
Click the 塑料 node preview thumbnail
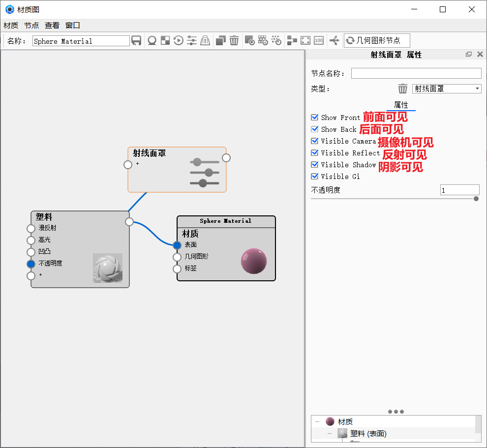click(x=107, y=268)
